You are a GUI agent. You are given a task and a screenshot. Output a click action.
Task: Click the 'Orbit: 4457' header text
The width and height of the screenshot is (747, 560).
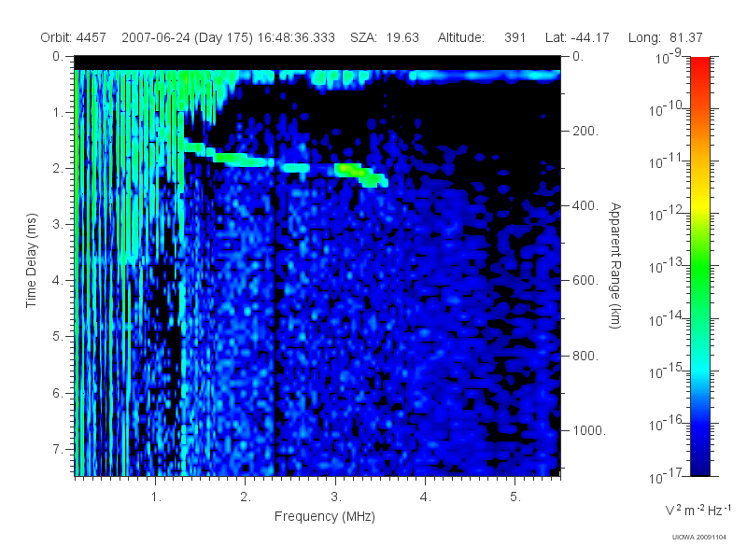[73, 37]
